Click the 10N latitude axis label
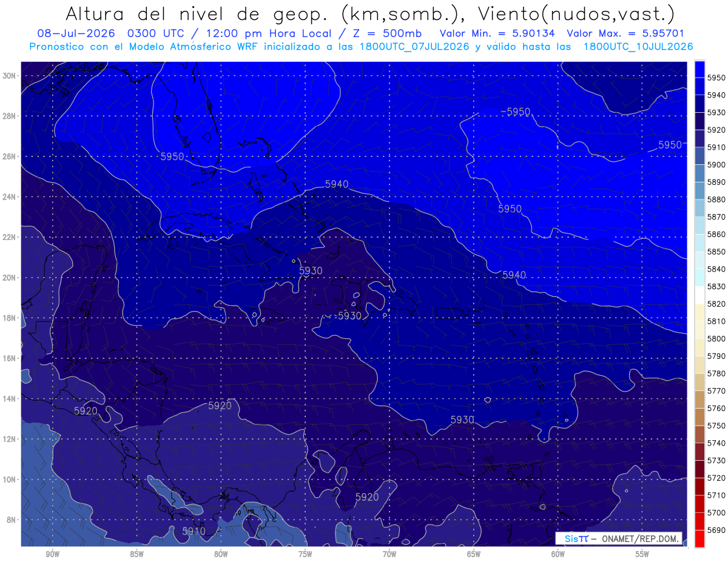The width and height of the screenshot is (728, 562). click(x=10, y=479)
